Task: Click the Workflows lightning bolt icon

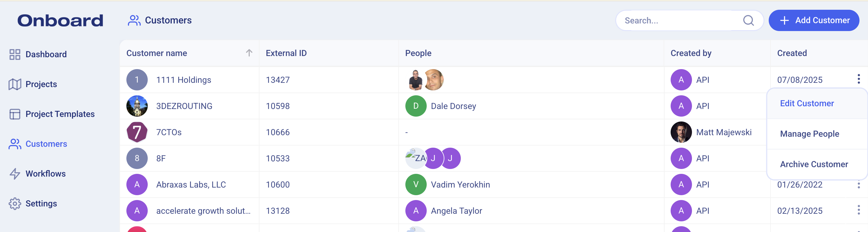Action: (x=15, y=174)
